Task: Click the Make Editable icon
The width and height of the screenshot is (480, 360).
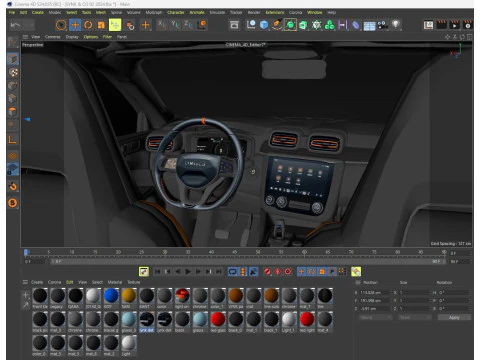Action: coord(12,42)
